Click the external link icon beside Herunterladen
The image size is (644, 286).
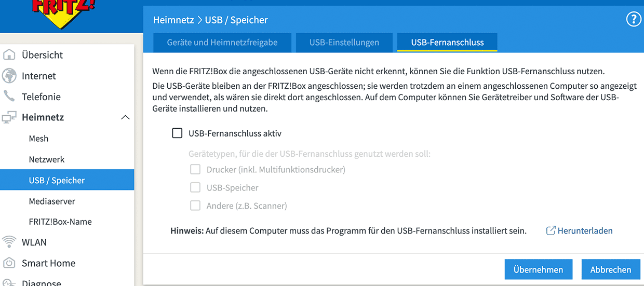point(551,230)
